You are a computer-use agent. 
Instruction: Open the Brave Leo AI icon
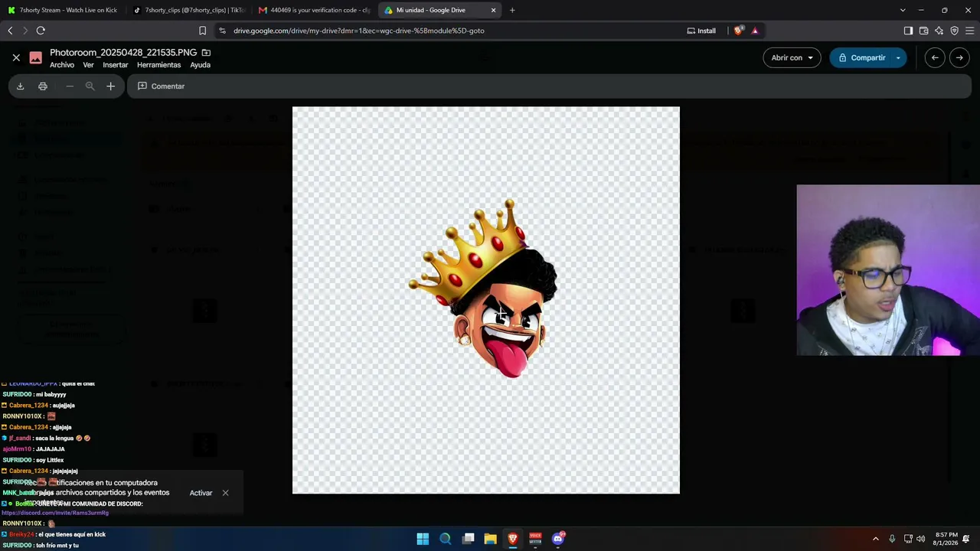coord(939,31)
